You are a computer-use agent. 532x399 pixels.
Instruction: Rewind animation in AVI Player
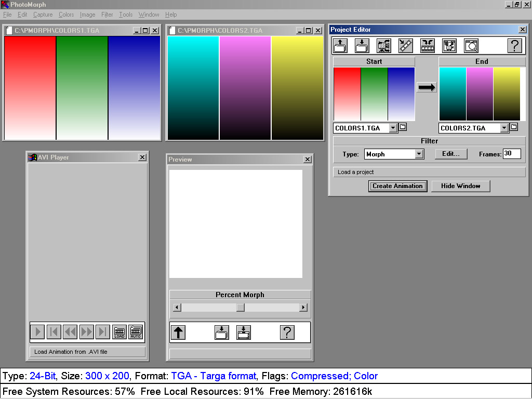point(70,331)
